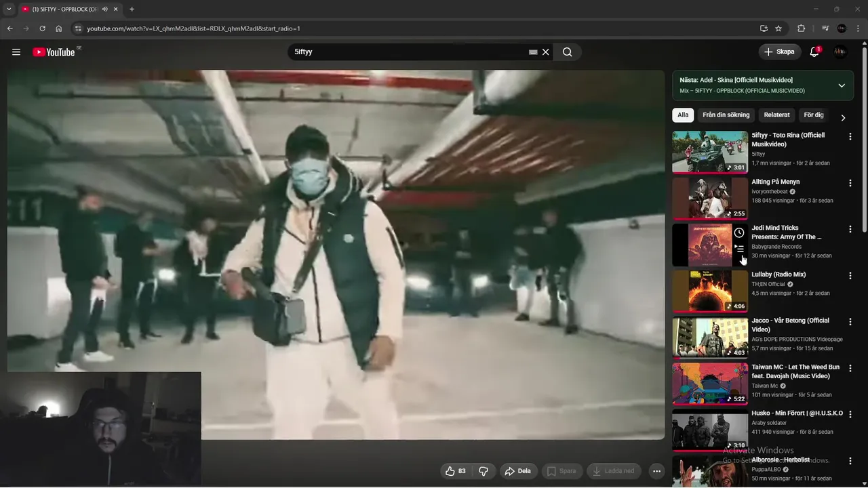Open the notifications bell
Viewport: 868px width, 488px height.
click(x=814, y=52)
